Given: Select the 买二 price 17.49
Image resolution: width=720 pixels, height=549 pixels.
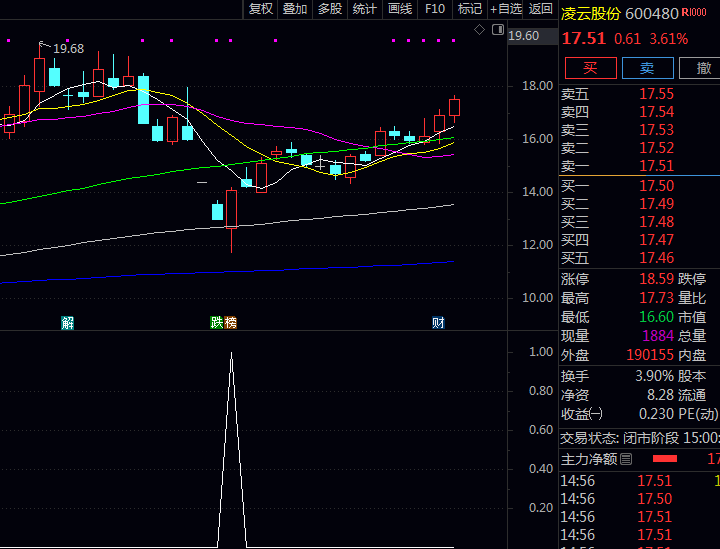Looking at the screenshot, I should (656, 204).
